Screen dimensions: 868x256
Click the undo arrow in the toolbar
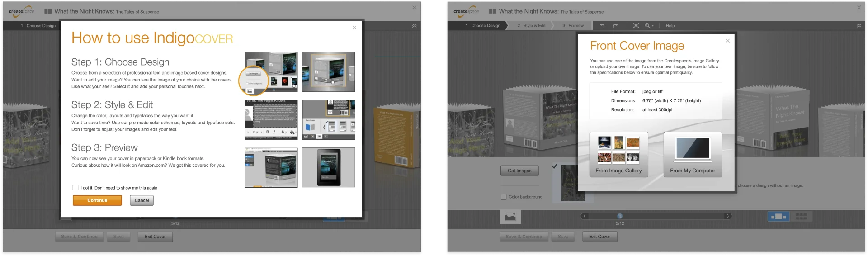coord(602,26)
